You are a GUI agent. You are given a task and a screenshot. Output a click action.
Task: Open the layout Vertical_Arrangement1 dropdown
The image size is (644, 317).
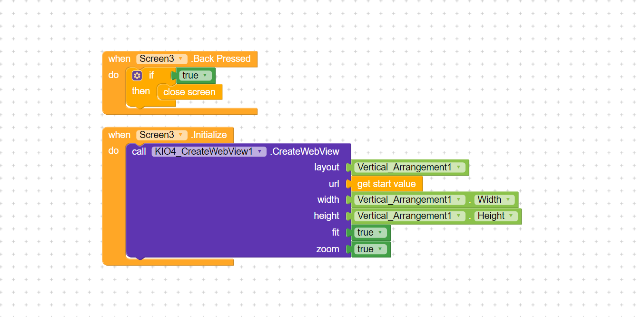point(410,168)
